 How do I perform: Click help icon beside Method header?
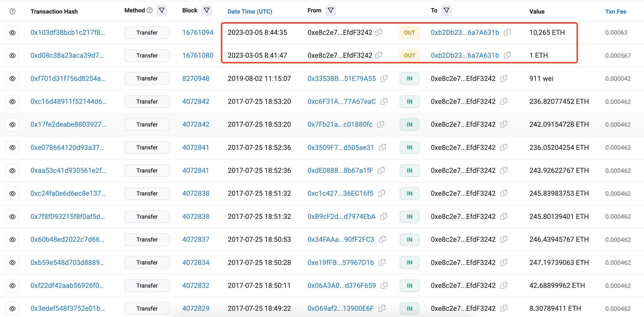point(150,10)
